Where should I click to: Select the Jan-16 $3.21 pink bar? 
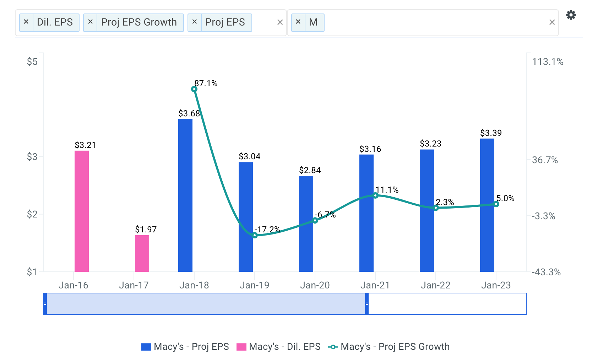(x=82, y=211)
